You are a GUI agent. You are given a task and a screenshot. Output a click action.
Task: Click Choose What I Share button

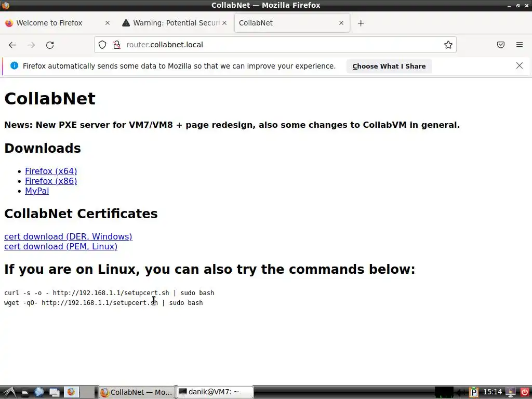point(389,66)
